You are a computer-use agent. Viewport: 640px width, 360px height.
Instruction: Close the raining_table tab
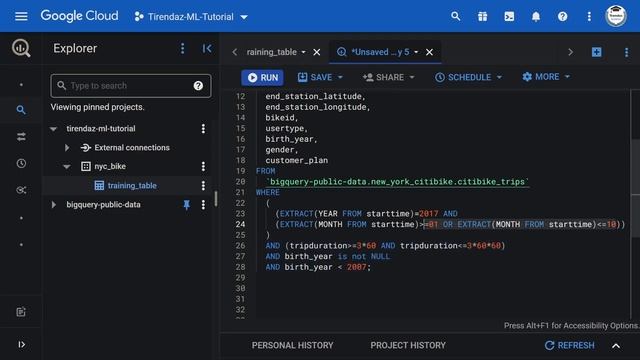316,52
